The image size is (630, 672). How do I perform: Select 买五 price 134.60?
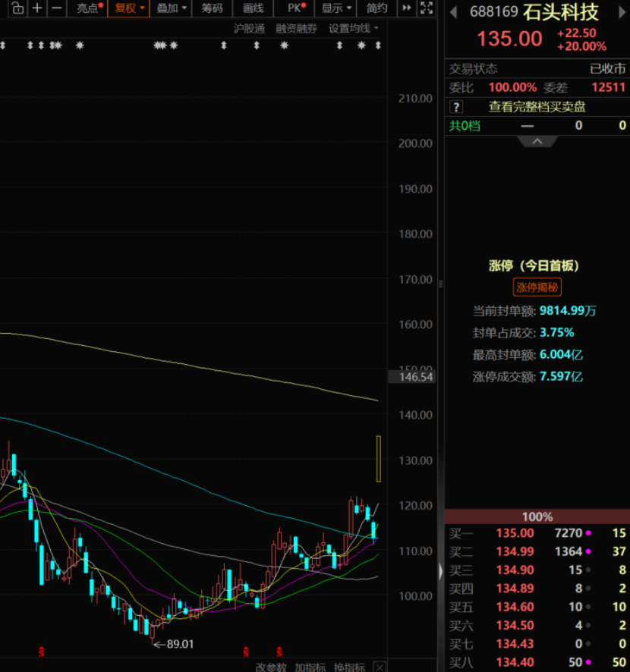click(x=515, y=607)
